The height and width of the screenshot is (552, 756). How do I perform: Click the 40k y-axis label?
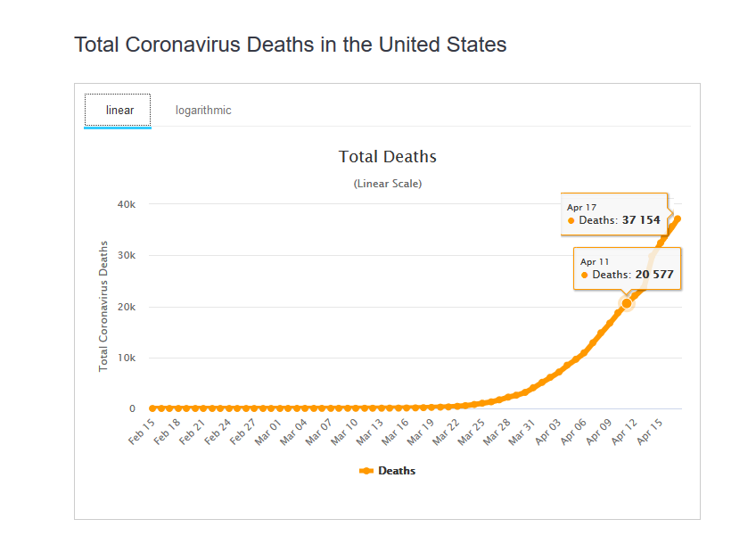tap(126, 204)
